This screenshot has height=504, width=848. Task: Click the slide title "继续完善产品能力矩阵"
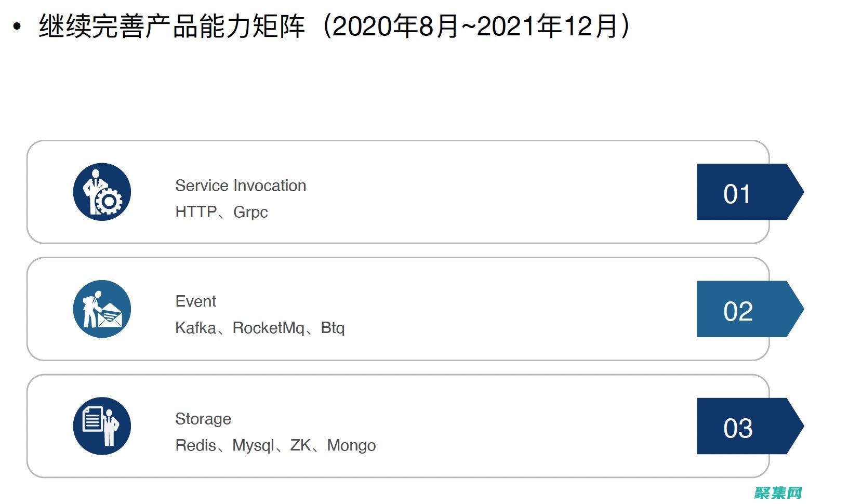[171, 26]
